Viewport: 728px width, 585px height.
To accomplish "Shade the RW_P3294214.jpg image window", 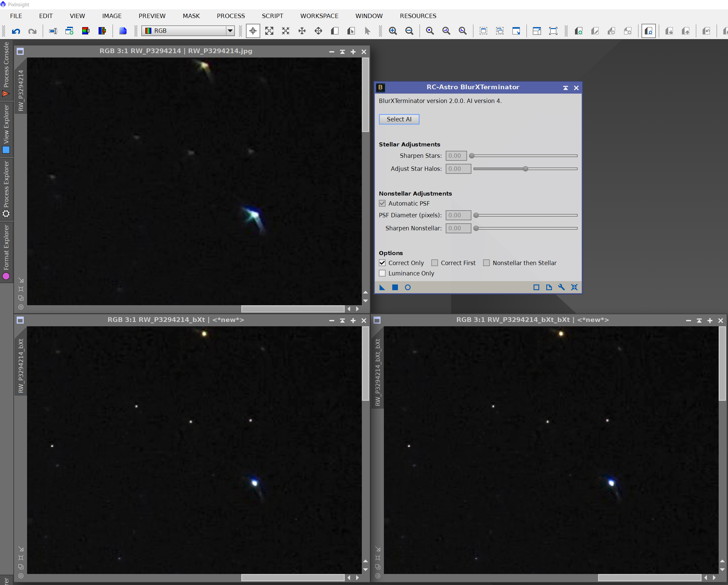I will (342, 52).
